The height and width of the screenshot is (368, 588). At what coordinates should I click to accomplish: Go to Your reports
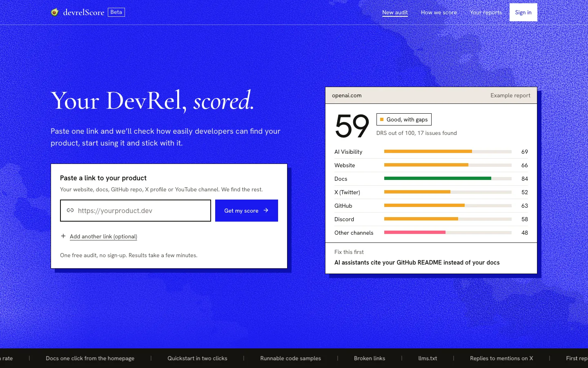click(x=486, y=12)
